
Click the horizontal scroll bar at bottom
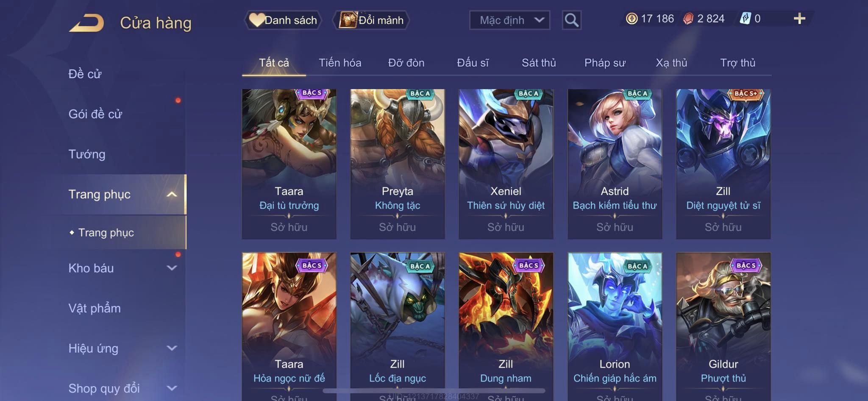point(434,390)
